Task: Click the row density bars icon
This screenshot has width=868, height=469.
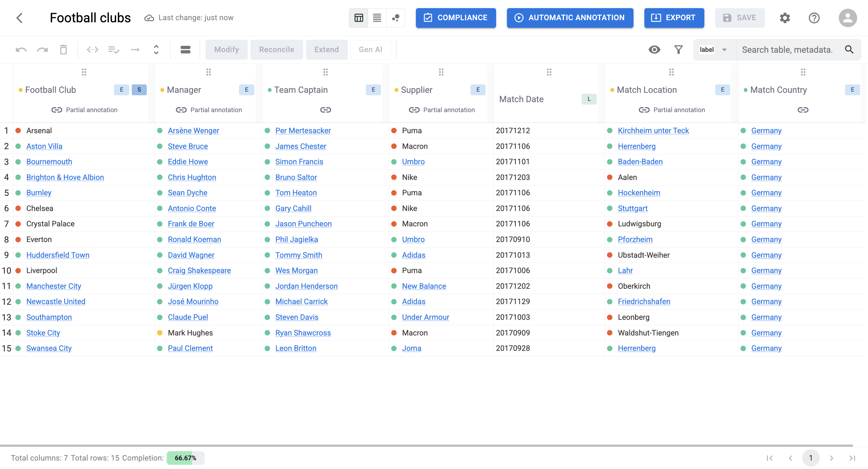Action: pos(186,50)
